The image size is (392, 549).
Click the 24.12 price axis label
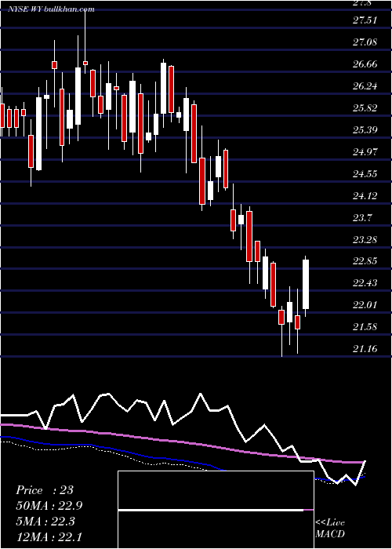pos(365,196)
